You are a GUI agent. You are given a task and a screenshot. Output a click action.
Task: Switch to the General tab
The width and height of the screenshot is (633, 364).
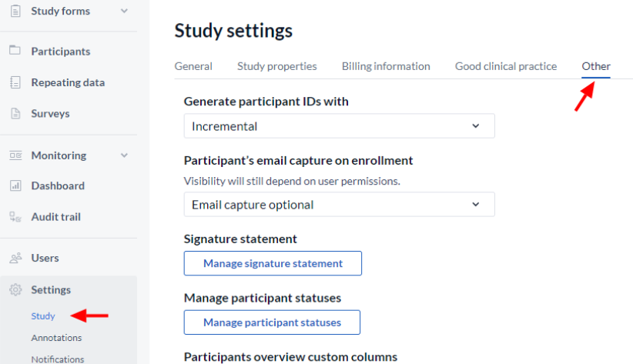point(193,66)
